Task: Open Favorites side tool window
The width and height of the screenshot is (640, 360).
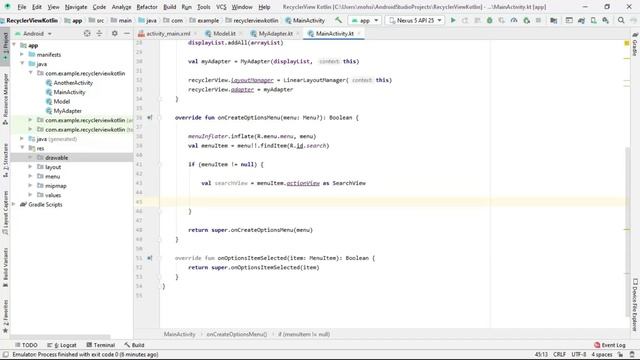Action: (x=5, y=316)
